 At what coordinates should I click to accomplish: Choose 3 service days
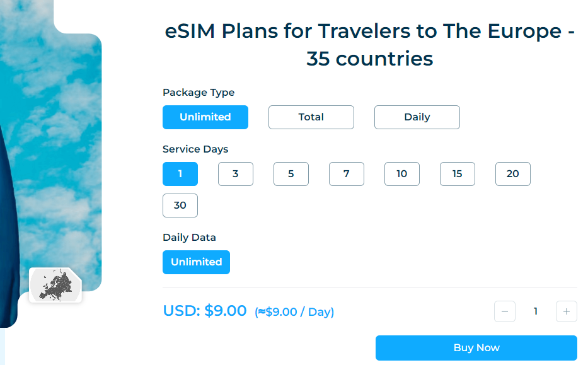point(236,174)
